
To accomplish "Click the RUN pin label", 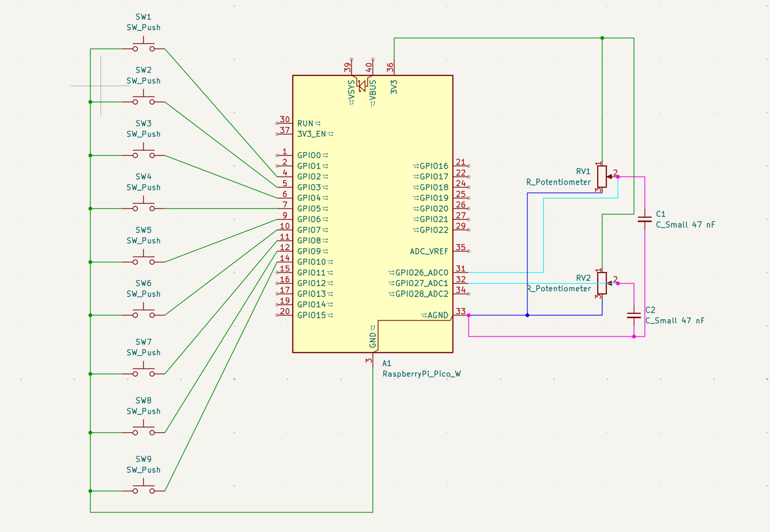I will point(305,123).
